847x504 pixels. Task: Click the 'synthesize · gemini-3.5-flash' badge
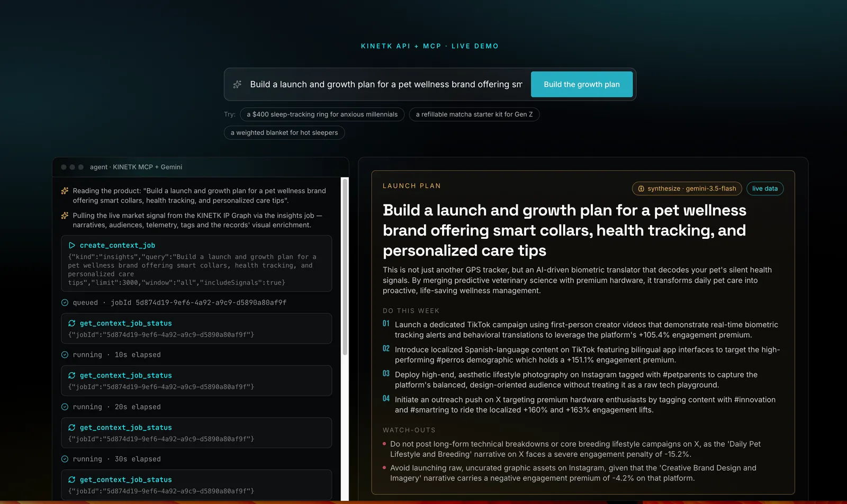[x=687, y=188]
